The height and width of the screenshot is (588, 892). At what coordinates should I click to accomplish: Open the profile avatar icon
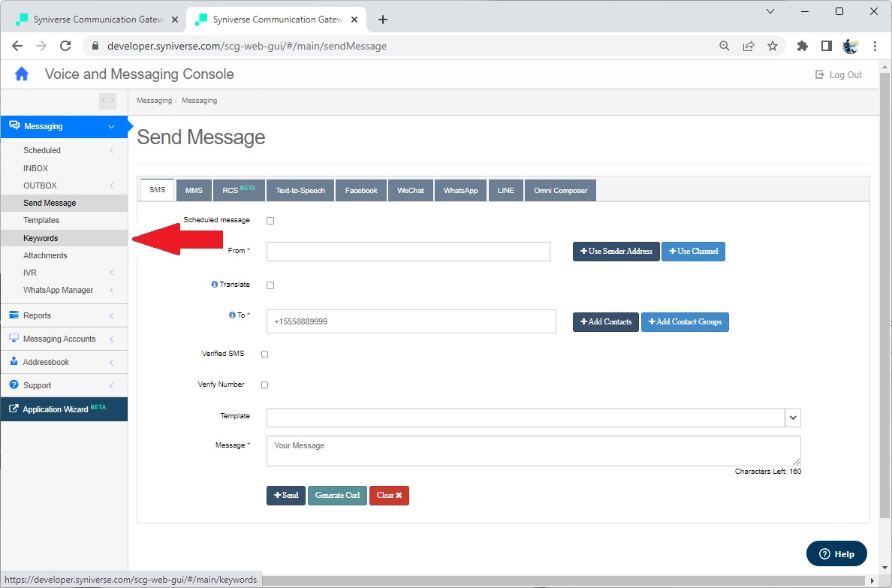(851, 46)
